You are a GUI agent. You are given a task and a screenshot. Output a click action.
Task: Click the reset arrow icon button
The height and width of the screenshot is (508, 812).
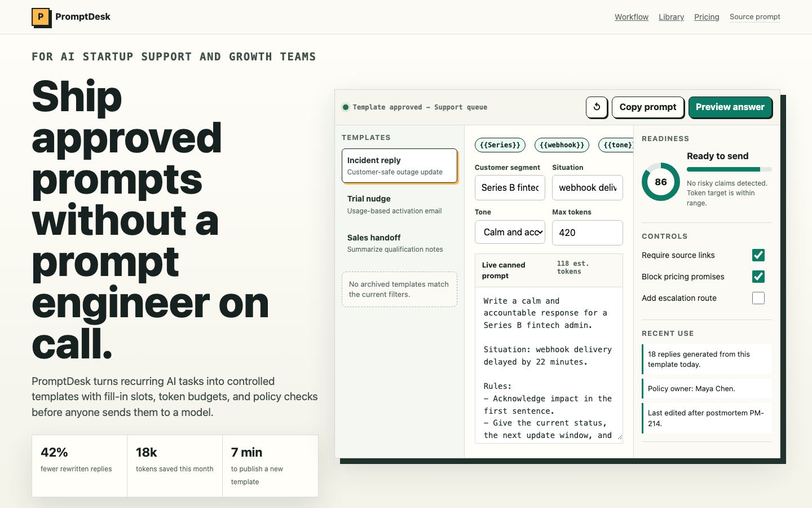click(597, 107)
